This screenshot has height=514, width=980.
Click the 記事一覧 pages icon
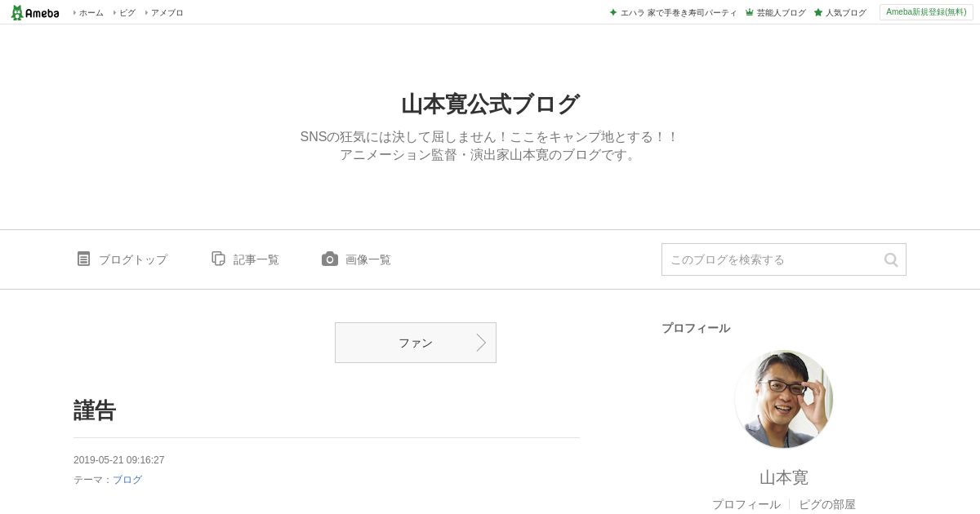[x=218, y=259]
